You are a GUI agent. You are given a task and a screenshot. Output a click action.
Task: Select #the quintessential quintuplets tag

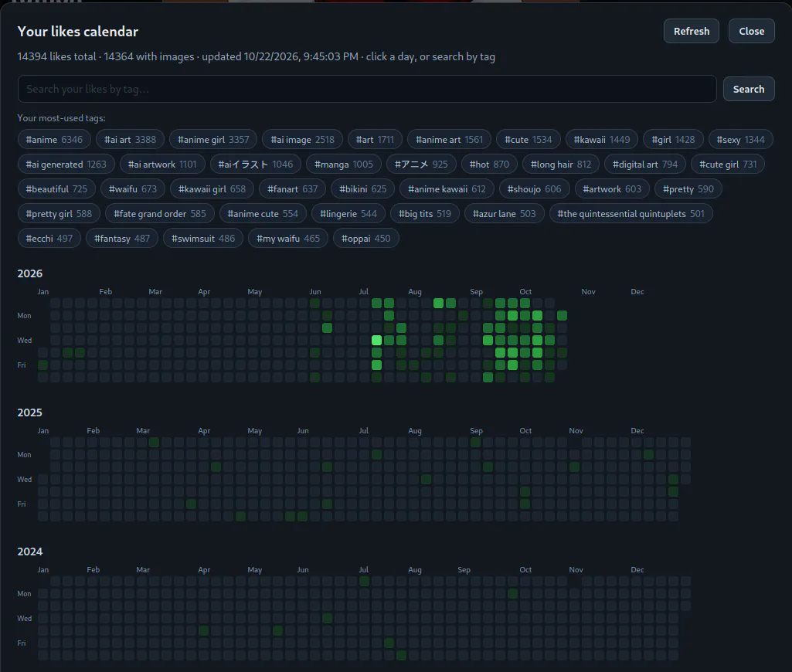[x=631, y=213]
